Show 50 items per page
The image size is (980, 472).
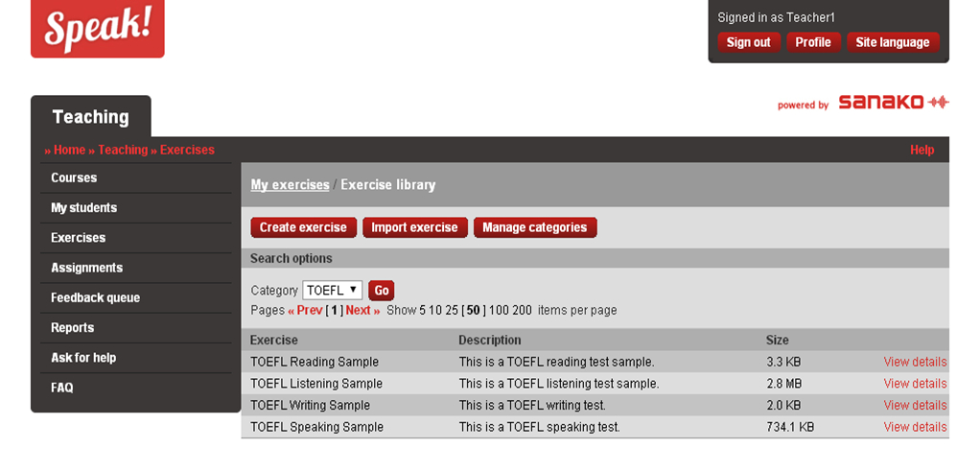[x=473, y=311]
